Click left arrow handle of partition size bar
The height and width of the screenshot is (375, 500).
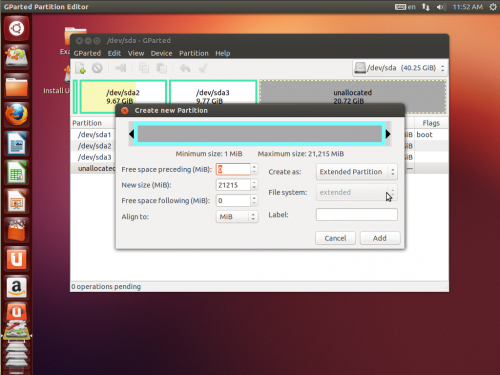point(131,134)
